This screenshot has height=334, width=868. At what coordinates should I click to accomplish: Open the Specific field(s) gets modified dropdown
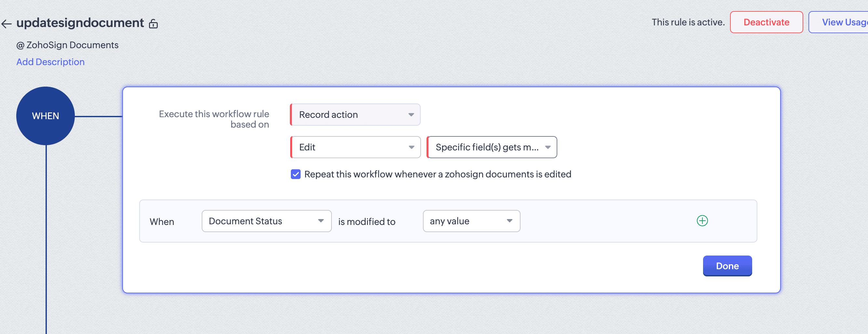492,147
